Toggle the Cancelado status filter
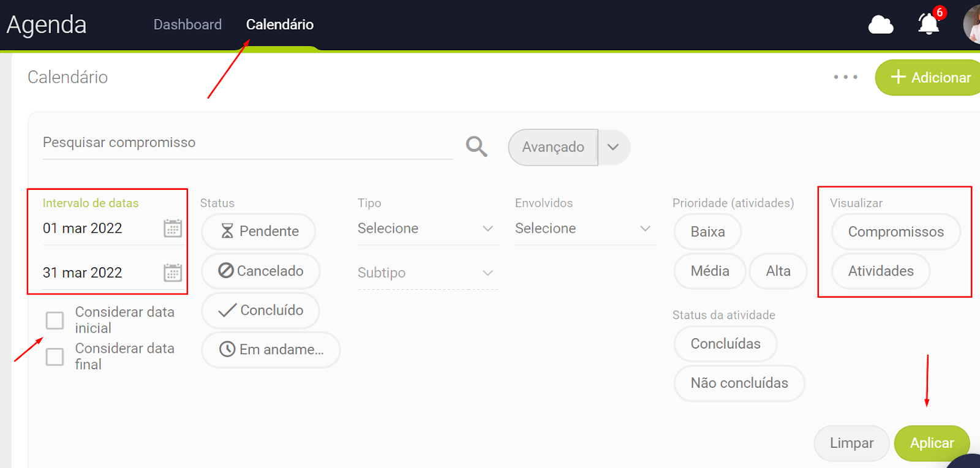This screenshot has width=980, height=468. point(261,271)
